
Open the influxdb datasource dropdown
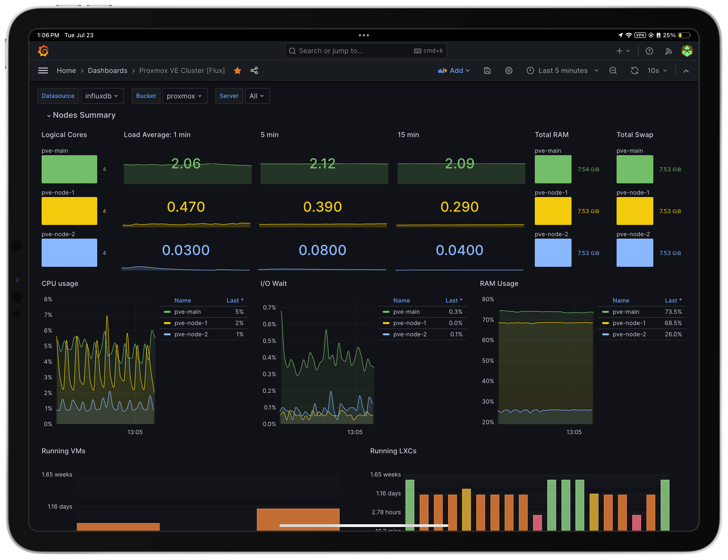coord(102,96)
